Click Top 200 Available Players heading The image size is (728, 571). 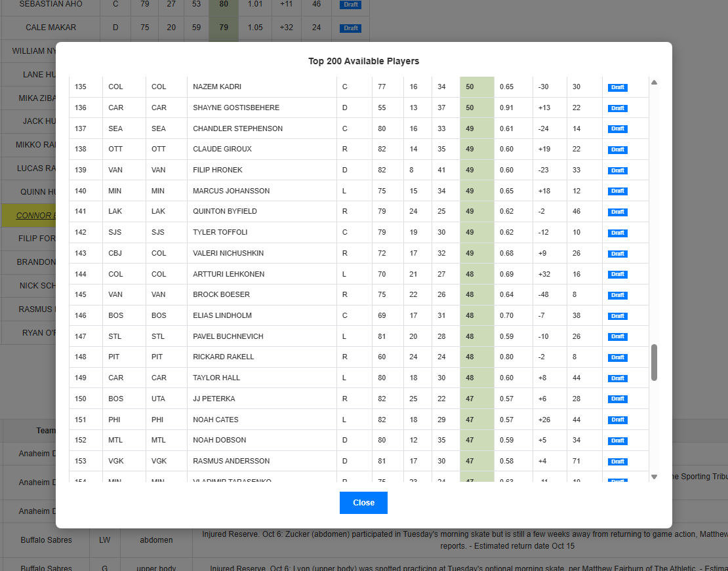point(363,61)
